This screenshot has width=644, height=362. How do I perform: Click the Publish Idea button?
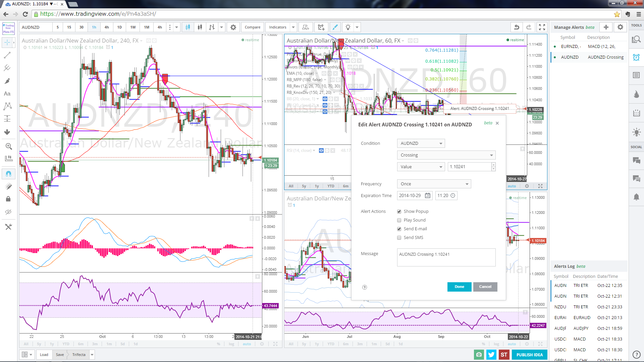tap(529, 355)
